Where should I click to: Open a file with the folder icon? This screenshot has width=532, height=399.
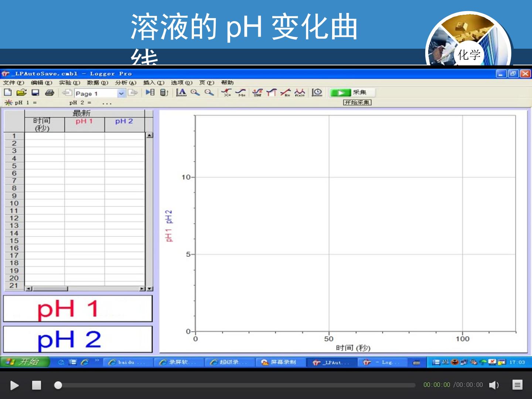pos(21,92)
